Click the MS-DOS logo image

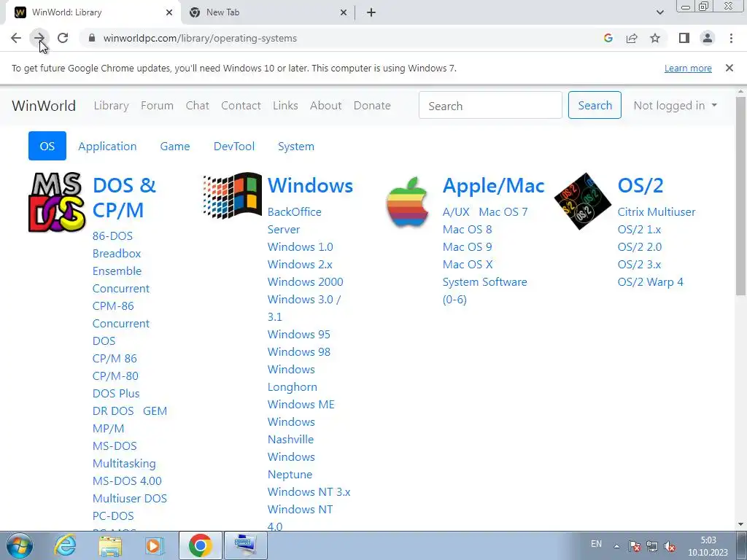click(57, 203)
